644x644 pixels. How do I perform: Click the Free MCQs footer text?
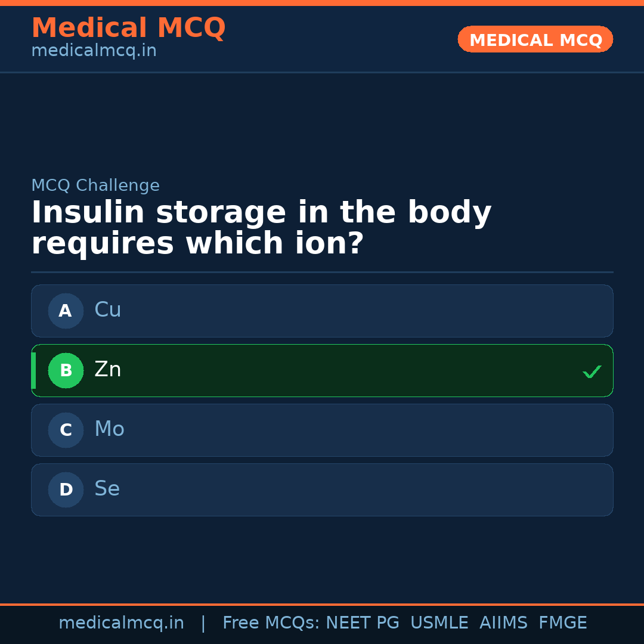(x=271, y=623)
